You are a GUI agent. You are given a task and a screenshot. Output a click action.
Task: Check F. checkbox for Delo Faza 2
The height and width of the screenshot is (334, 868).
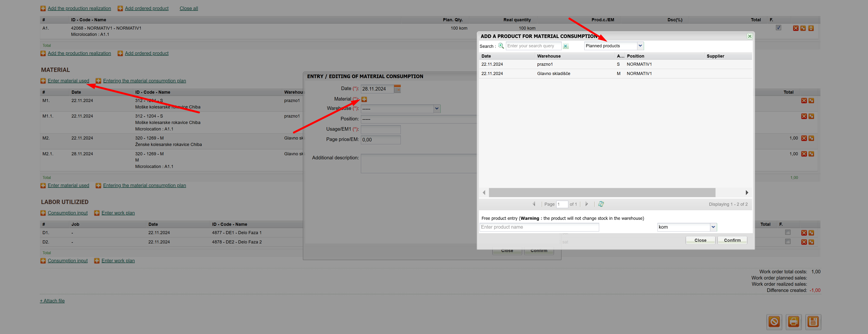787,241
